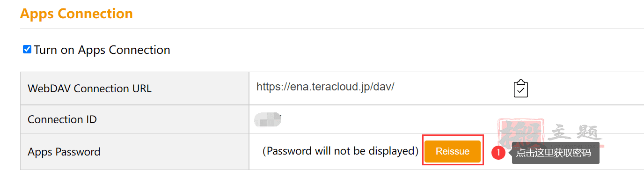Click the blank area below the table
The width and height of the screenshot is (644, 185).
click(x=322, y=178)
